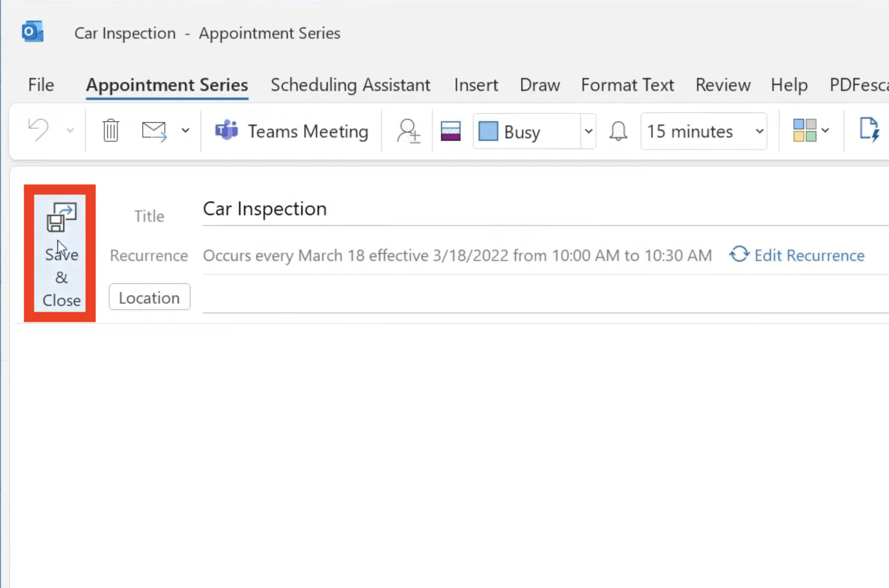The width and height of the screenshot is (889, 588).
Task: Click into the Location text field
Action: pyautogui.click(x=545, y=298)
